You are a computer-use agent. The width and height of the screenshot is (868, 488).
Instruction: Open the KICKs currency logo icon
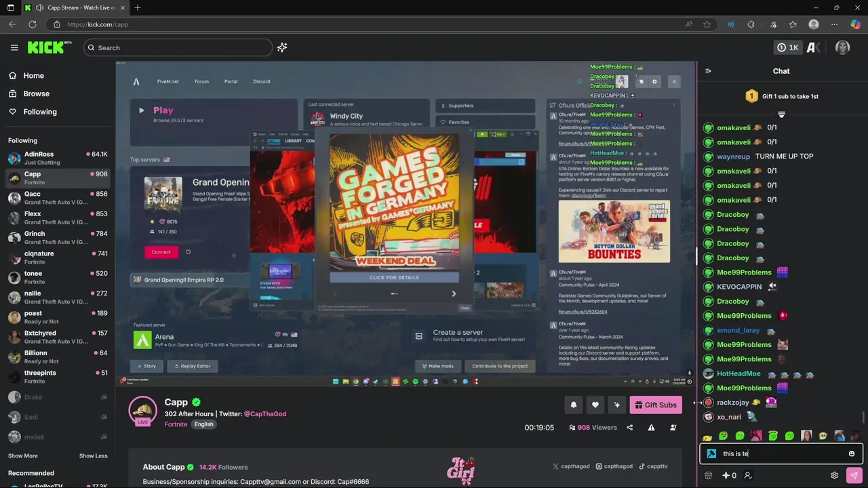click(x=814, y=47)
